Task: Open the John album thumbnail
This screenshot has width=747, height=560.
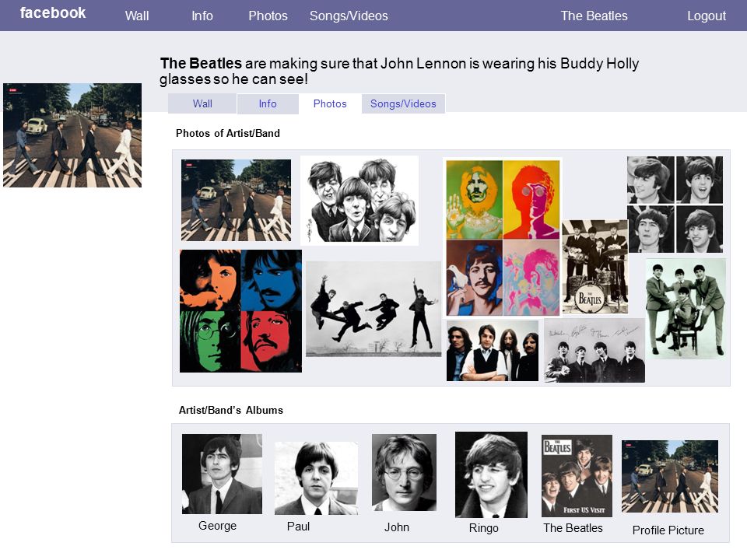Action: pos(404,472)
